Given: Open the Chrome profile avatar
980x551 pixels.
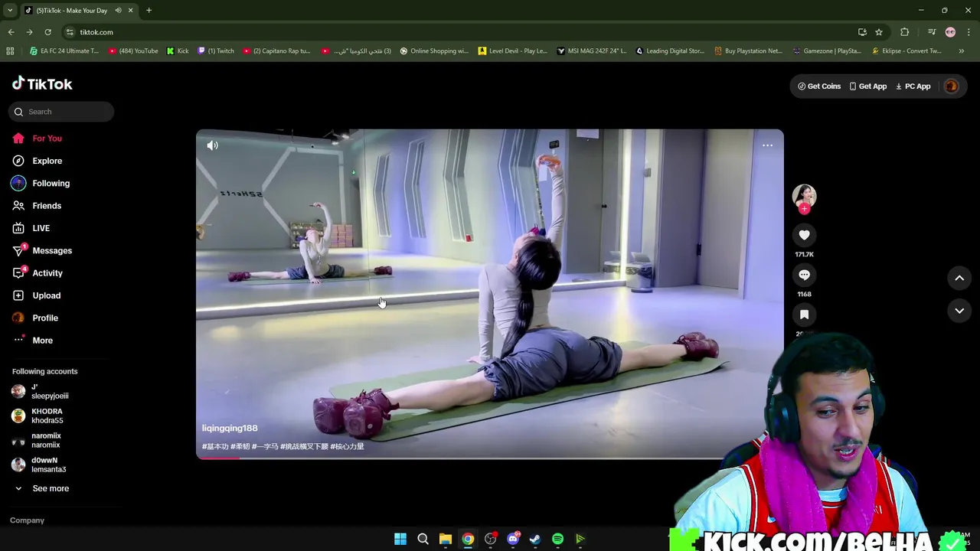Looking at the screenshot, I should click(x=950, y=32).
